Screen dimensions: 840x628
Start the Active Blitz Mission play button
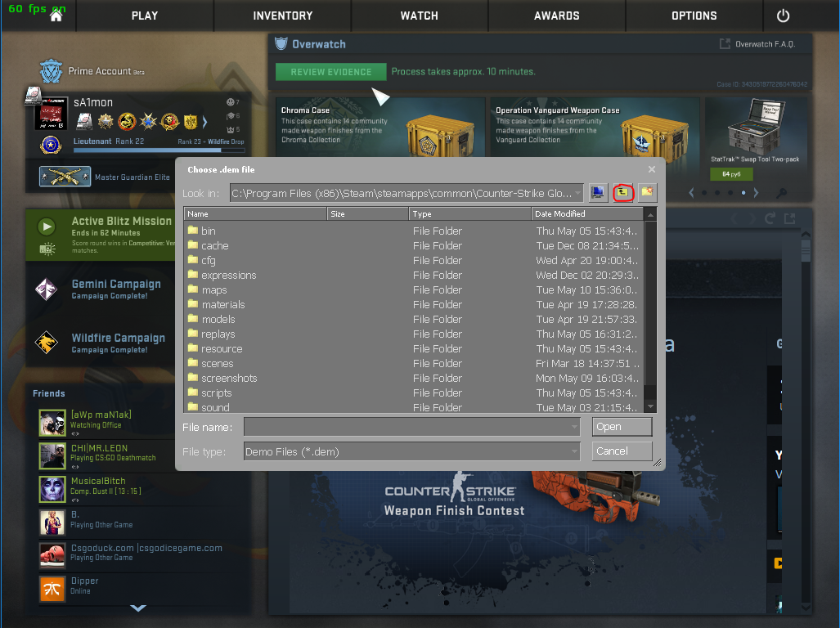pyautogui.click(x=47, y=227)
